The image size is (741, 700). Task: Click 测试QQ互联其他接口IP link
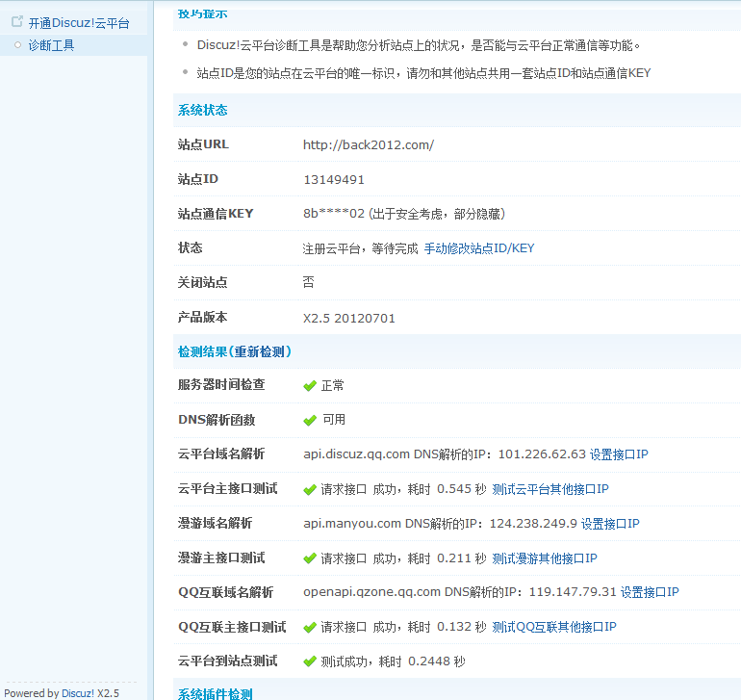[554, 627]
